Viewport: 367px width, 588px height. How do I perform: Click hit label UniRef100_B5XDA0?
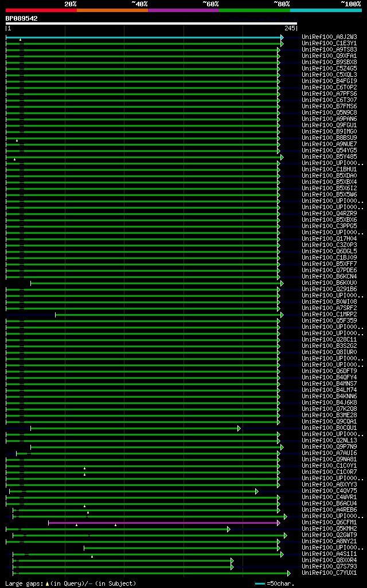[x=330, y=175]
